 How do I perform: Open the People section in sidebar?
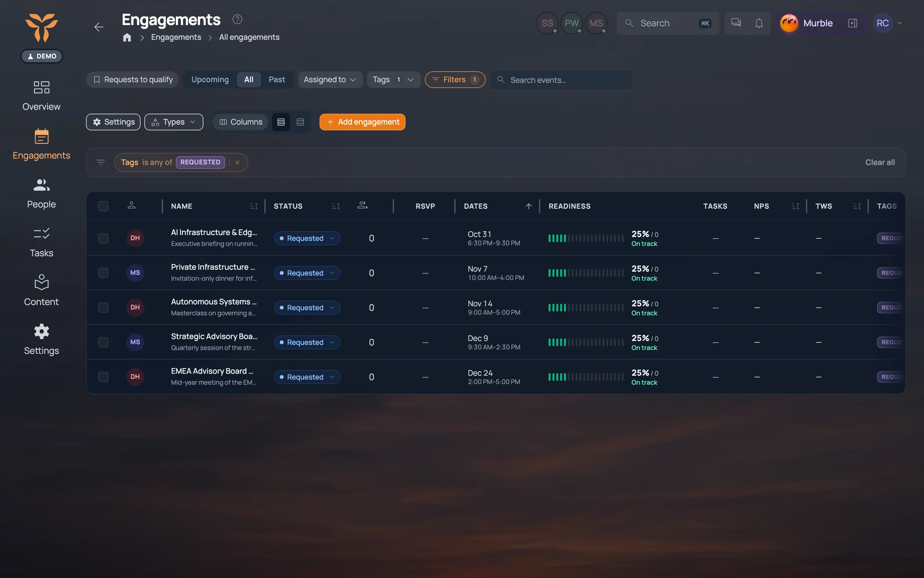tap(41, 193)
